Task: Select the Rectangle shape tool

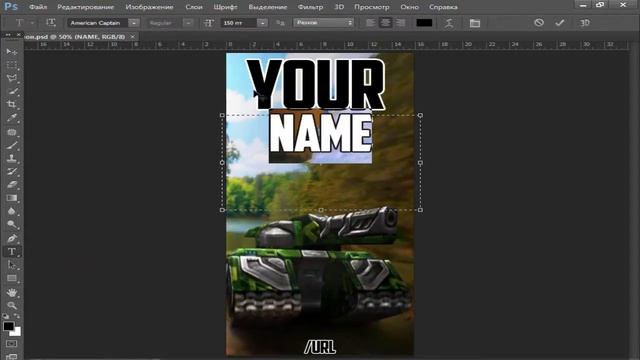Action: tap(12, 278)
